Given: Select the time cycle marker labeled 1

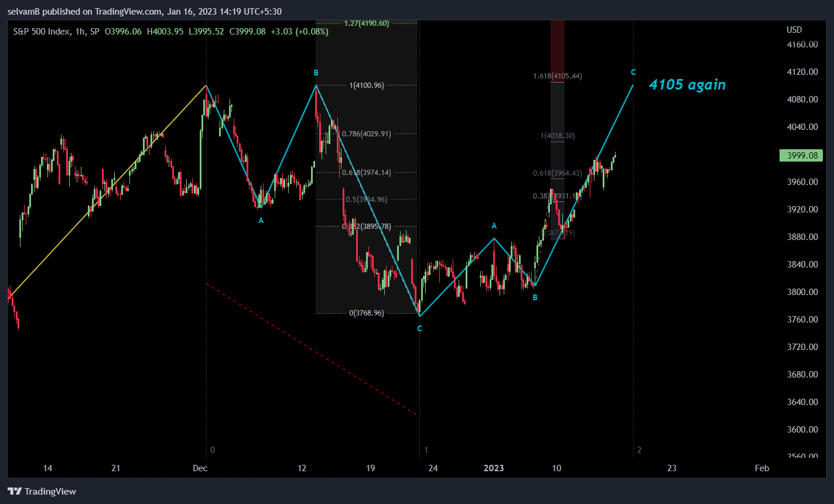Looking at the screenshot, I should tap(426, 450).
